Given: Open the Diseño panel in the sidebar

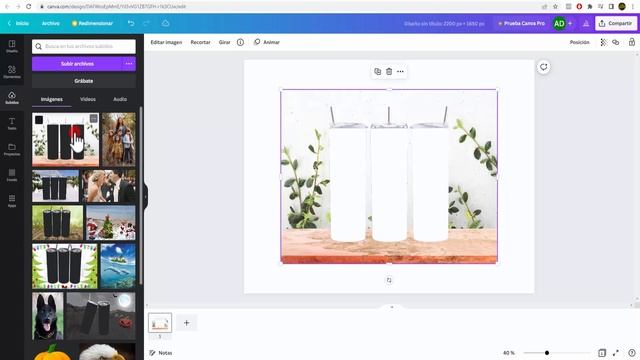Looking at the screenshot, I should [x=12, y=46].
